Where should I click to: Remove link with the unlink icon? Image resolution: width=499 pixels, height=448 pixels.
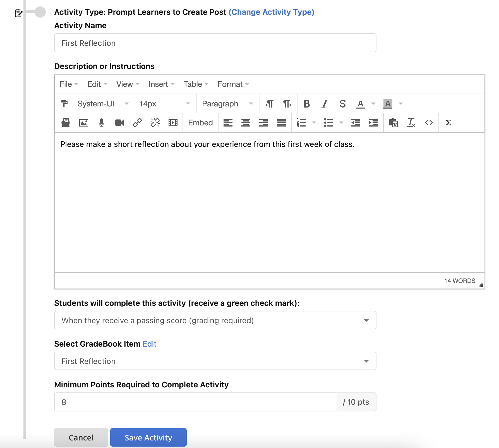pyautogui.click(x=155, y=123)
